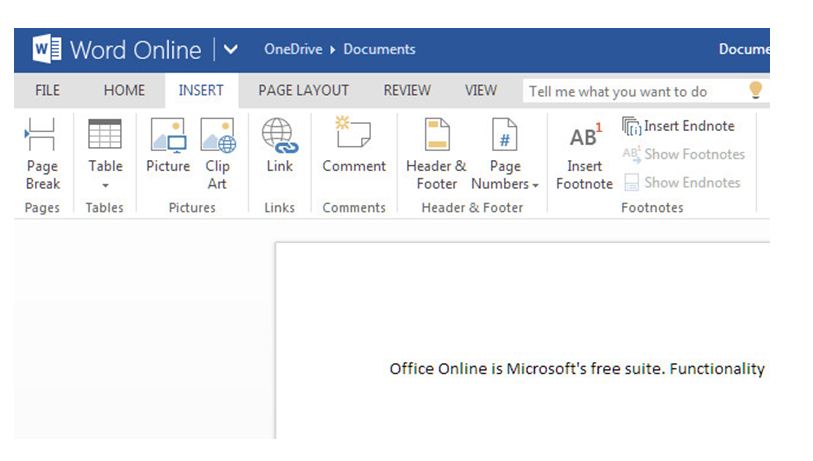Select the INSERT tab
The height and width of the screenshot is (461, 813).
pos(201,90)
